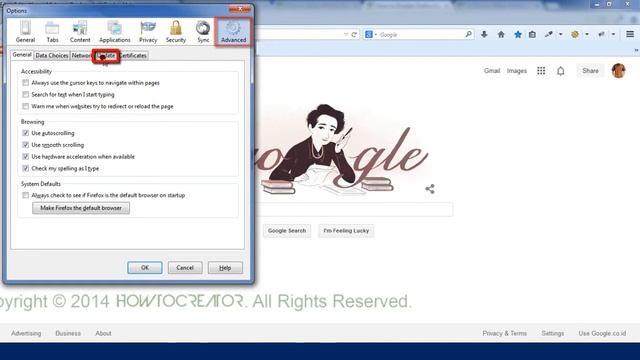Open the Applications options category
Image resolution: width=640 pixels, height=360 pixels.
(x=115, y=32)
